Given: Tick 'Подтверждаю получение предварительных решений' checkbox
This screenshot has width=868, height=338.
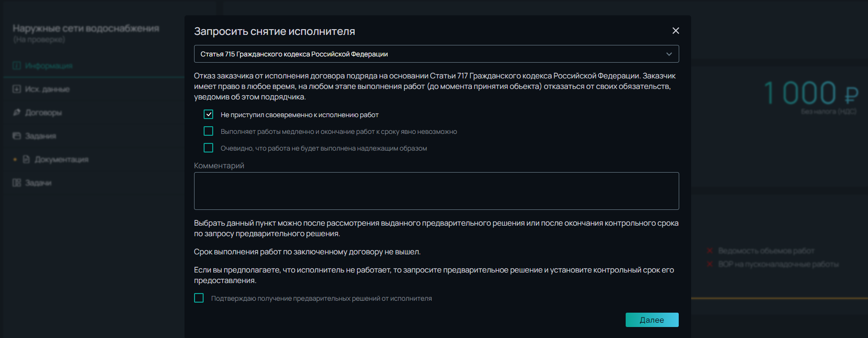Looking at the screenshot, I should (x=199, y=298).
